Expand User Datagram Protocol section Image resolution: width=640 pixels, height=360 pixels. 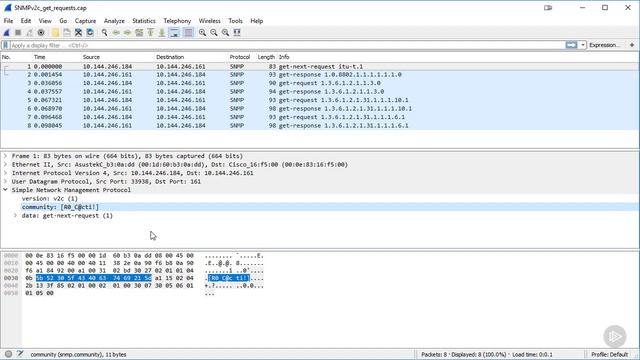pyautogui.click(x=5, y=182)
